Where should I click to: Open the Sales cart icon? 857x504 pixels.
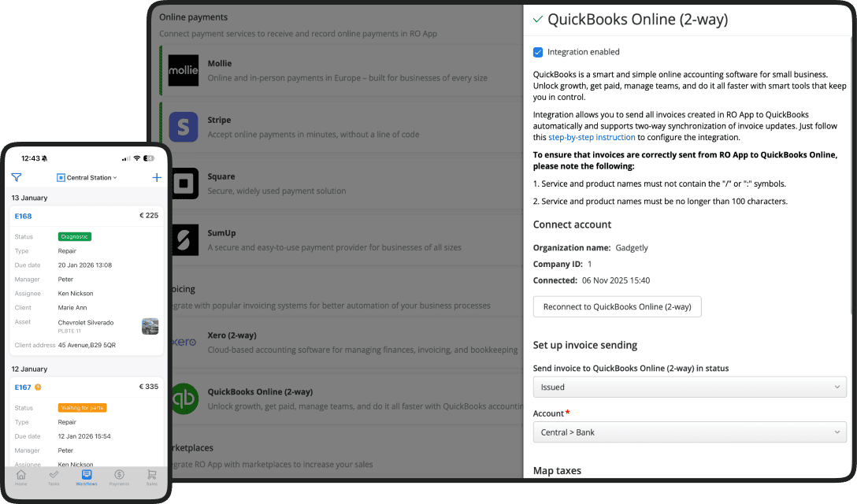coord(151,476)
